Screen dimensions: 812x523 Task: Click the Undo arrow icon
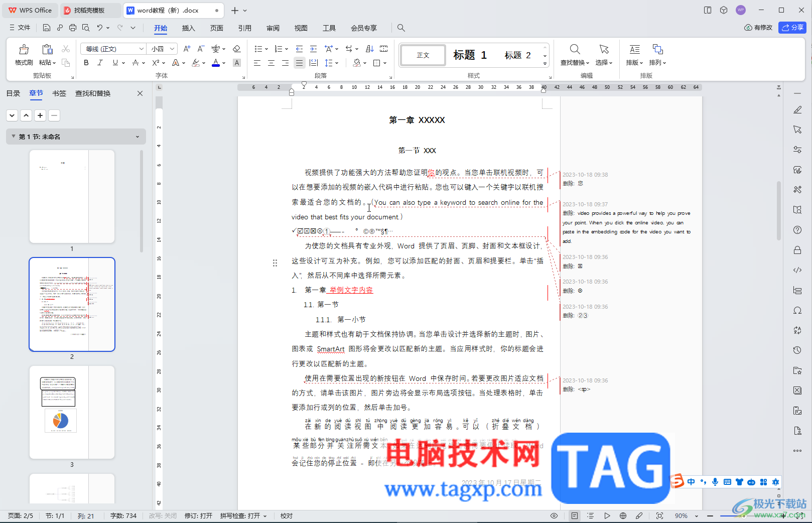(x=100, y=28)
